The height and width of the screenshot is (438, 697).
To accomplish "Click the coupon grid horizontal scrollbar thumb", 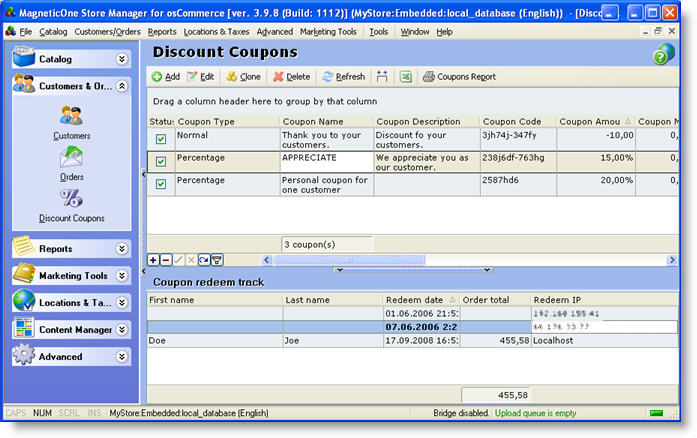I will tap(349, 260).
